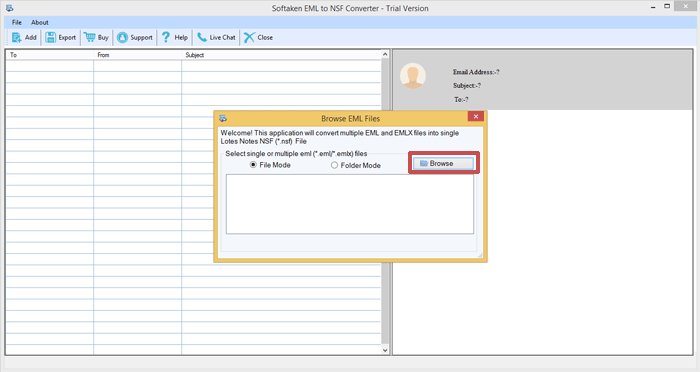The width and height of the screenshot is (700, 372).
Task: Click the email list scroll up arrow
Action: coord(385,54)
